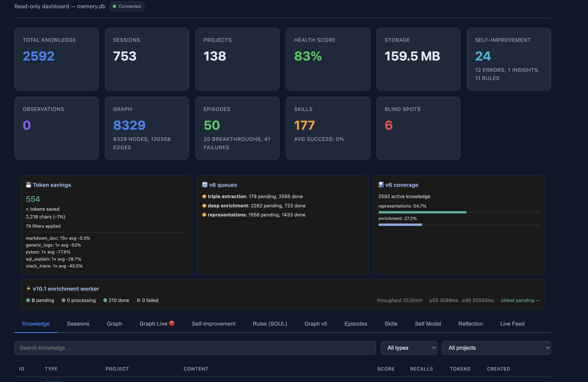Click the SCORE column header
This screenshot has width=588, height=382.
386,369
